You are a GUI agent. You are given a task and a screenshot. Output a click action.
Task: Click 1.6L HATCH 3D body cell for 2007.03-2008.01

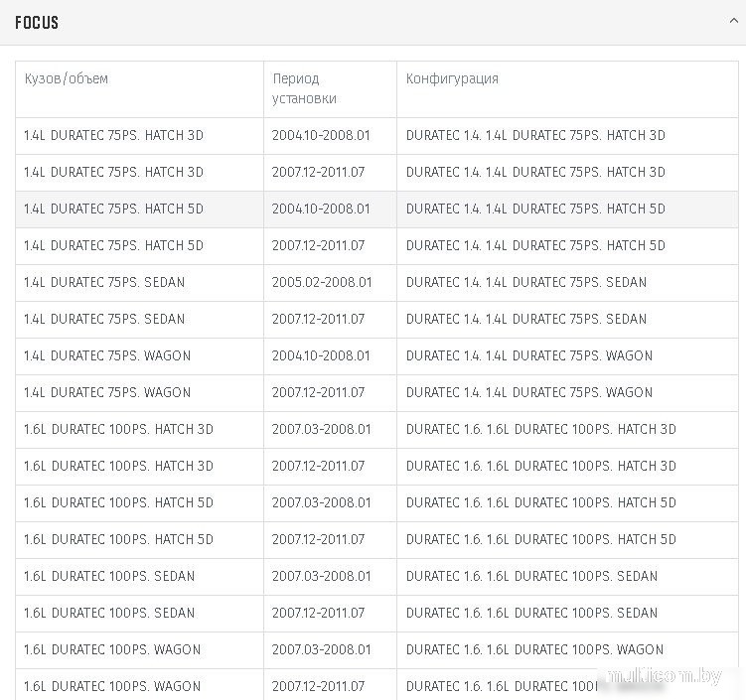coord(118,429)
